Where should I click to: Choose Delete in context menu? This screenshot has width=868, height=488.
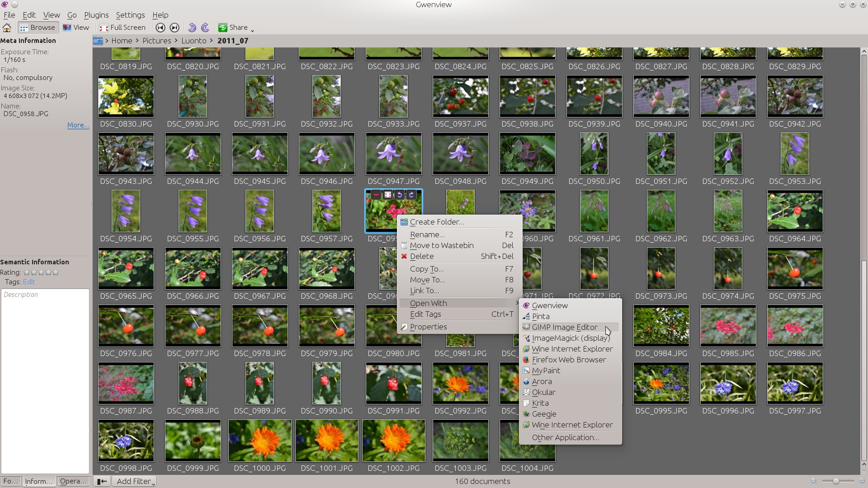coord(460,256)
